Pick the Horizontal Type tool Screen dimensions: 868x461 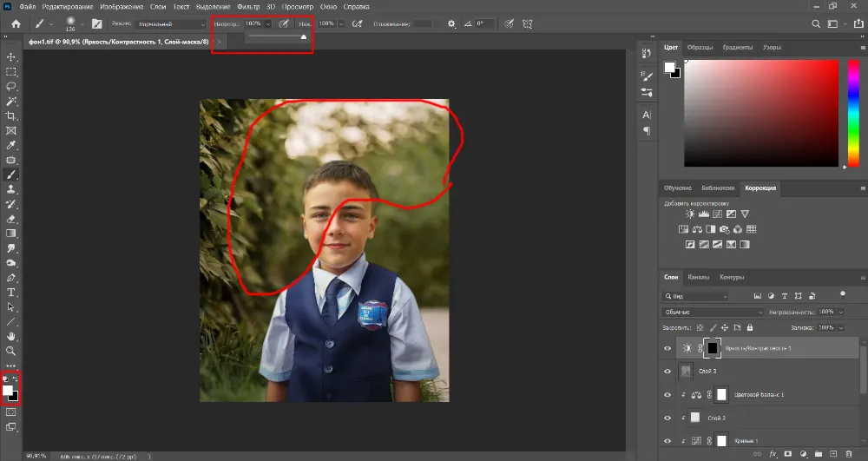(x=12, y=292)
